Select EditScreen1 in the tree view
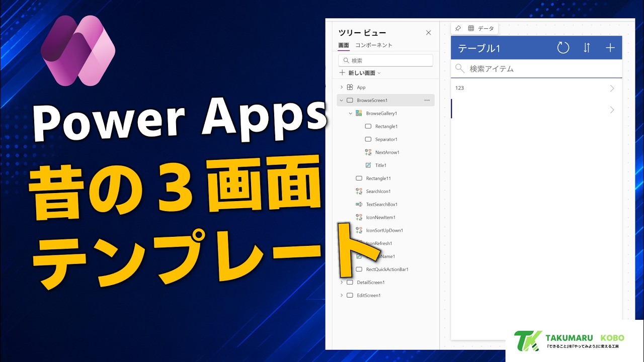Viewport: 644px width, 362px height. click(x=369, y=296)
